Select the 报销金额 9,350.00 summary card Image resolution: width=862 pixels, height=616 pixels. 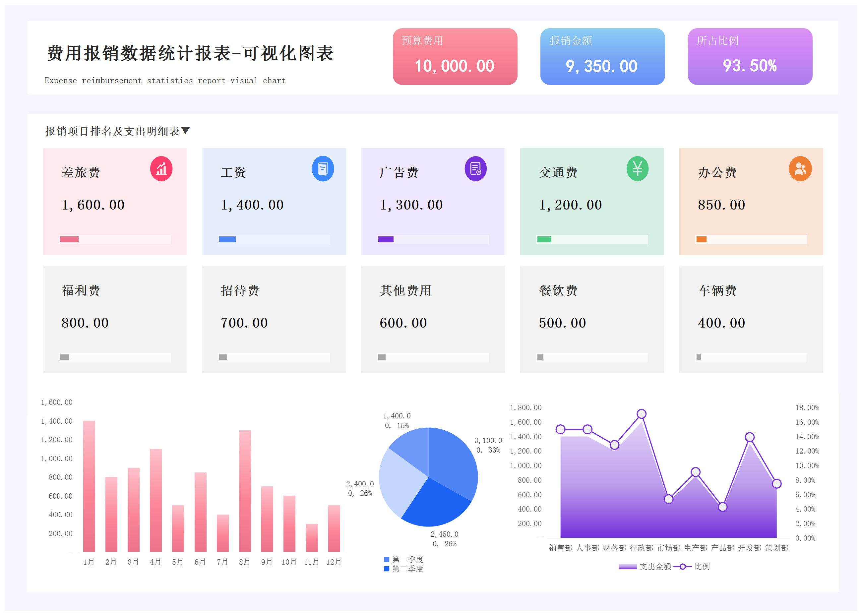tap(602, 56)
